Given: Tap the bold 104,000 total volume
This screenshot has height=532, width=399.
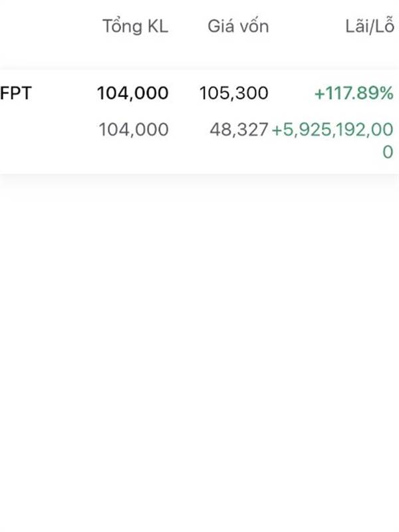Looking at the screenshot, I should pyautogui.click(x=132, y=93).
